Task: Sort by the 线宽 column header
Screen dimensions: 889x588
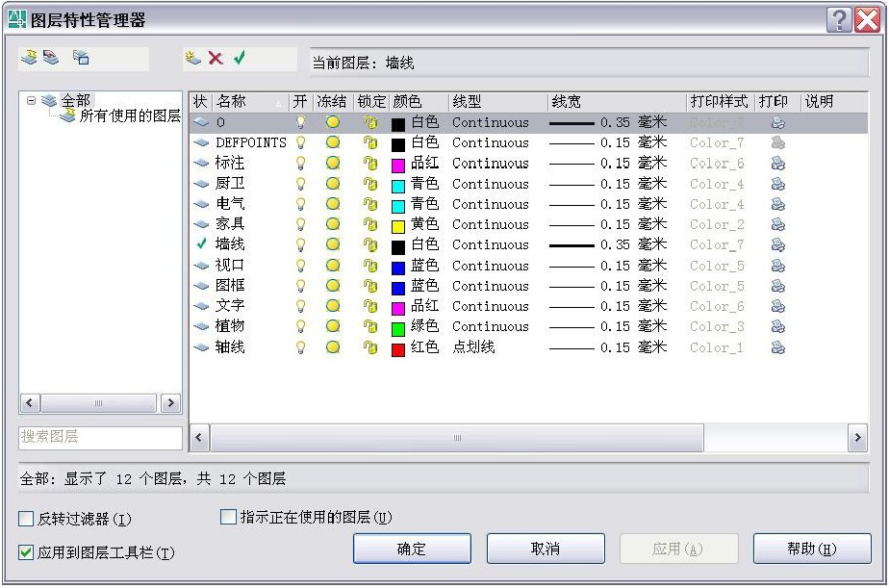Action: [x=618, y=102]
